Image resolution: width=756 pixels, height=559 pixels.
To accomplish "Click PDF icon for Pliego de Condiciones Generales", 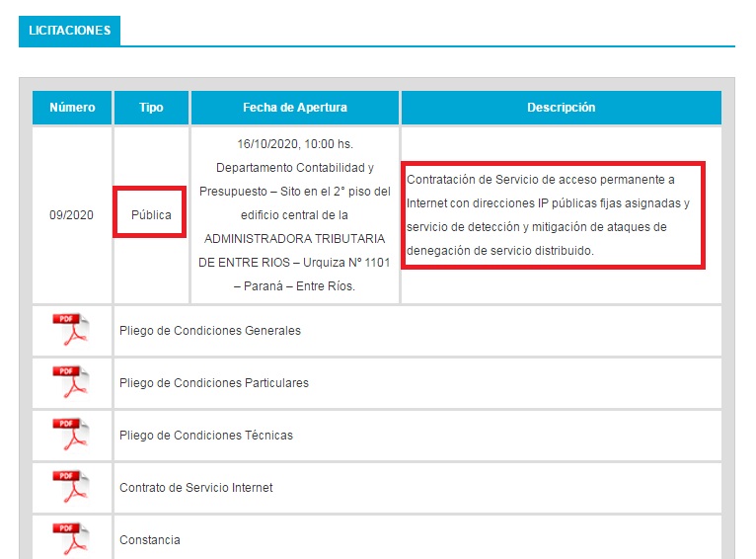I will pos(71,330).
